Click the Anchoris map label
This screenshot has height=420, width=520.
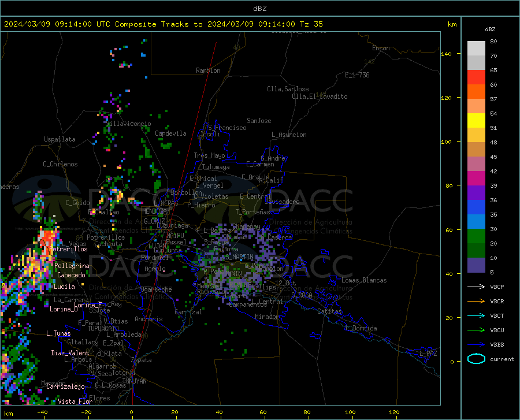click(148, 319)
